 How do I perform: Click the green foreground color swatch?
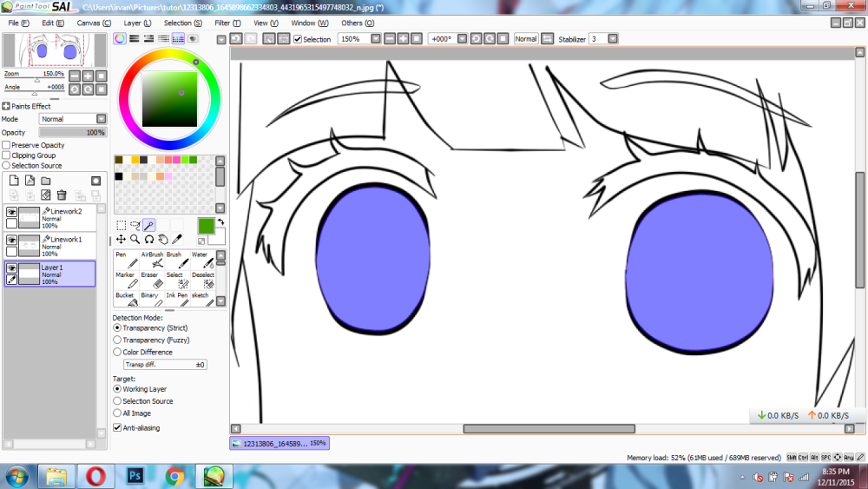coord(205,225)
